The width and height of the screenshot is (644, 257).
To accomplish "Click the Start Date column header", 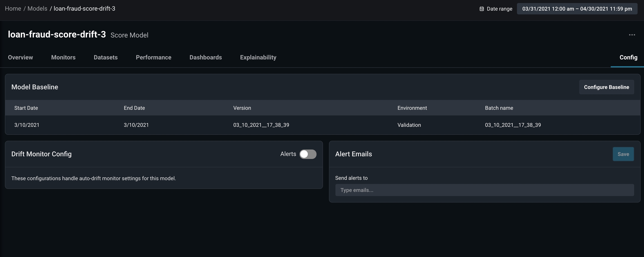I will 26,108.
